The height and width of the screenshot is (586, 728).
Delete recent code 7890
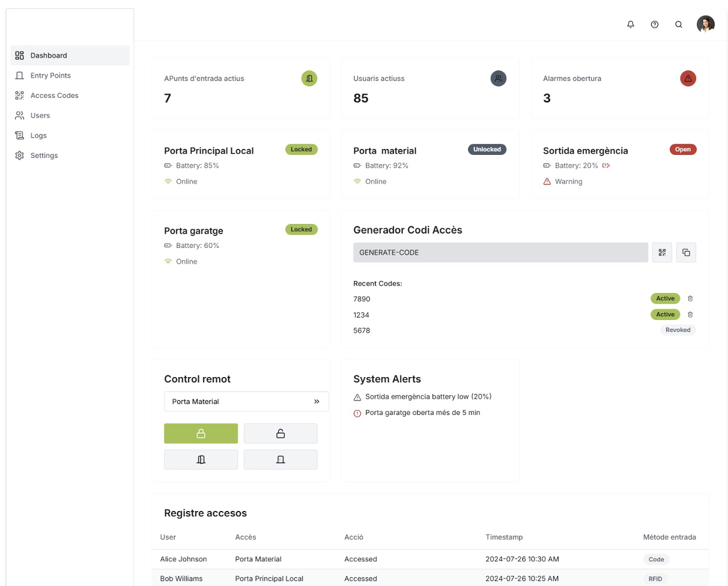tap(690, 298)
